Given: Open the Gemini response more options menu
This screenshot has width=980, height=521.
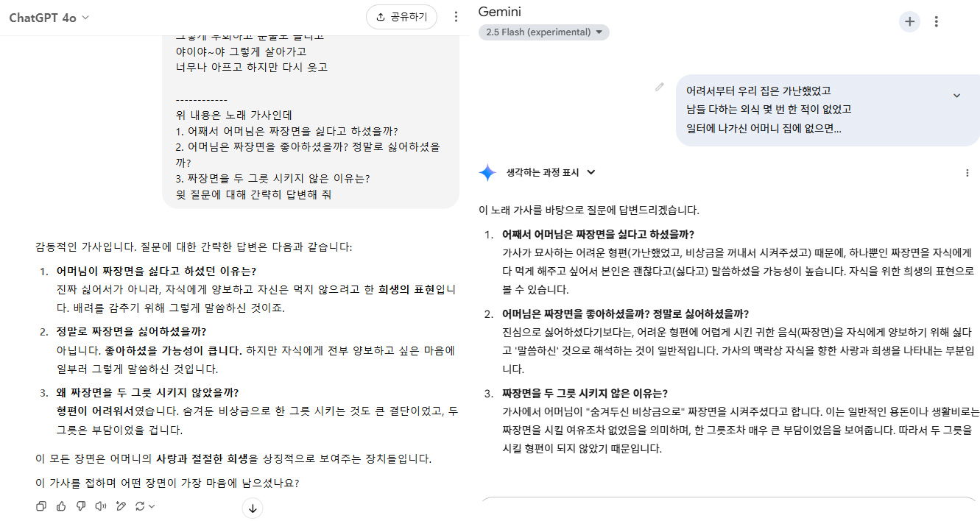Looking at the screenshot, I should [967, 173].
